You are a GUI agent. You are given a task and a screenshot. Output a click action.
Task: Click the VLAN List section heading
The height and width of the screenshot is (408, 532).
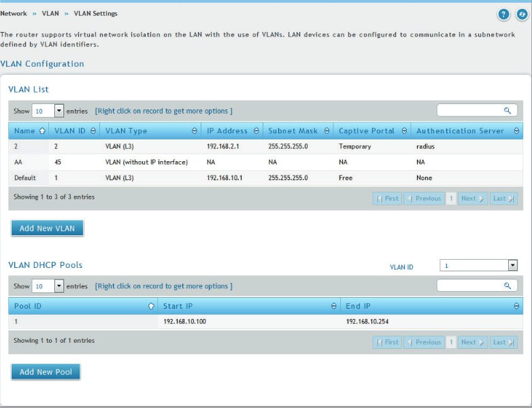(x=29, y=90)
